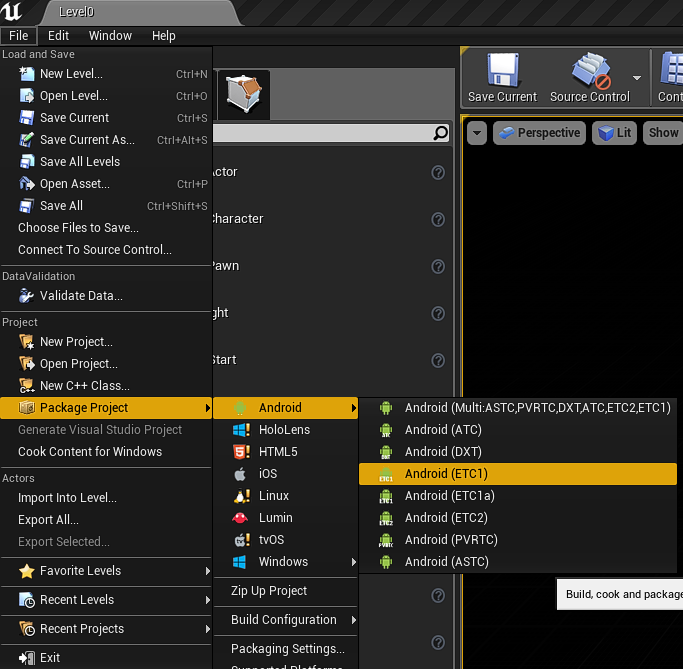Click the Exit door icon

(x=27, y=658)
